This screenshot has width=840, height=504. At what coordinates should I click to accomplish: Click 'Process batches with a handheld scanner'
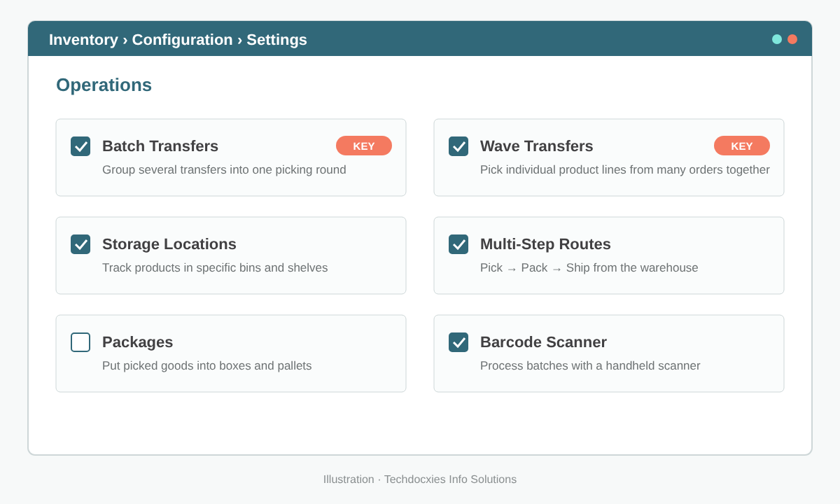pyautogui.click(x=590, y=366)
